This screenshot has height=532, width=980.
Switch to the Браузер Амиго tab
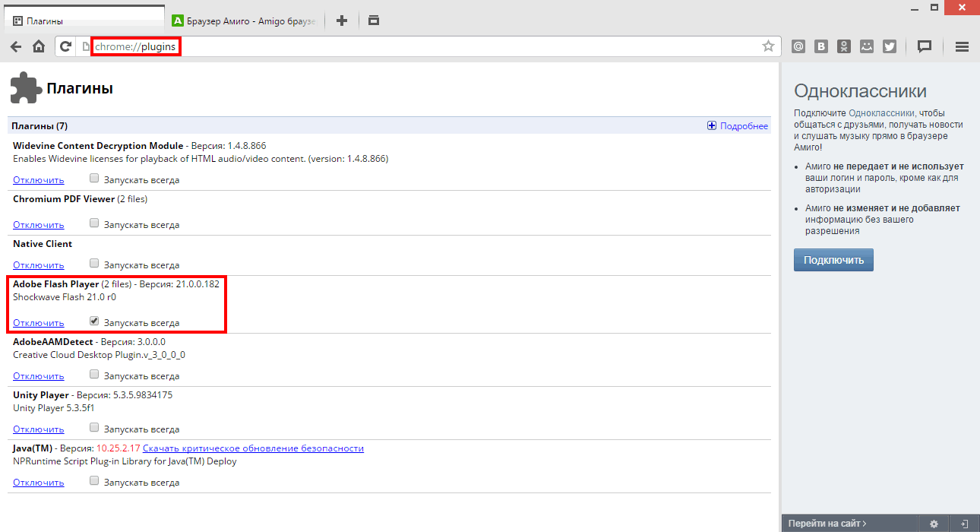pos(245,21)
